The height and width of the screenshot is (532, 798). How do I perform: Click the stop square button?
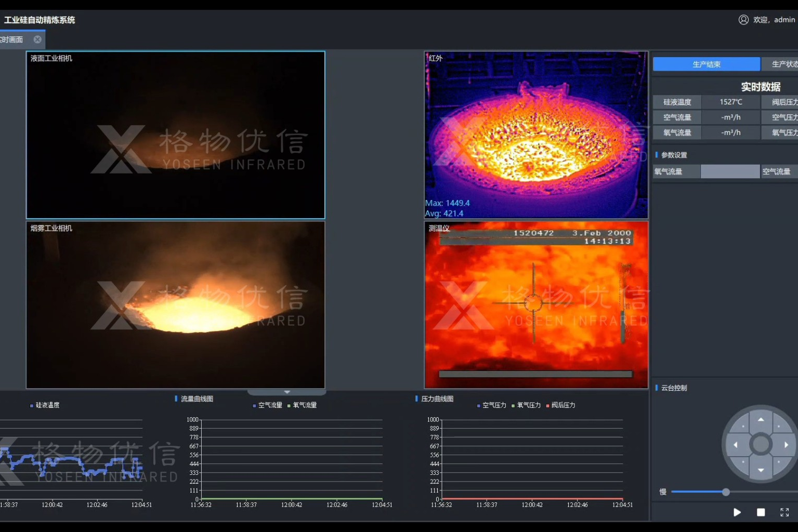click(761, 512)
